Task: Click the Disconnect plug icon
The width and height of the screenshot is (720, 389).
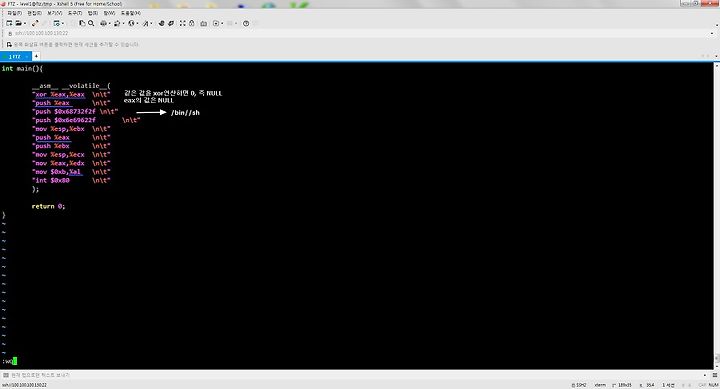Action: coord(35,23)
